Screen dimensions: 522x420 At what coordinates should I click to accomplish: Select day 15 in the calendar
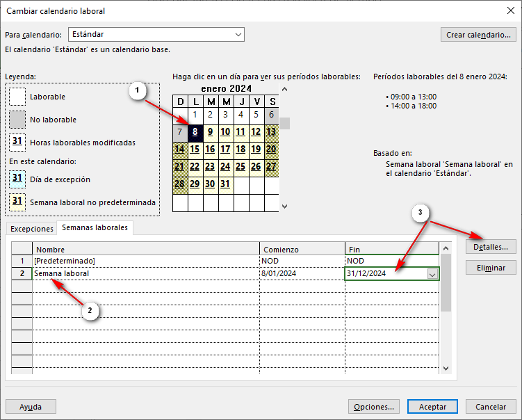coord(195,149)
